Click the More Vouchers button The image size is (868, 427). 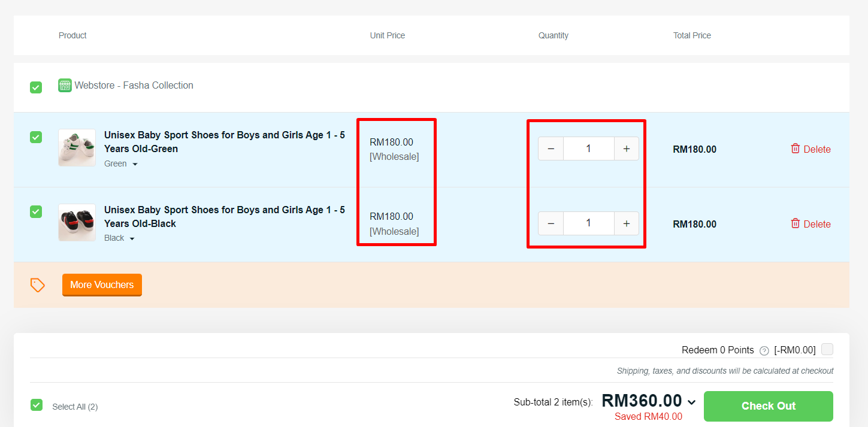coord(102,285)
